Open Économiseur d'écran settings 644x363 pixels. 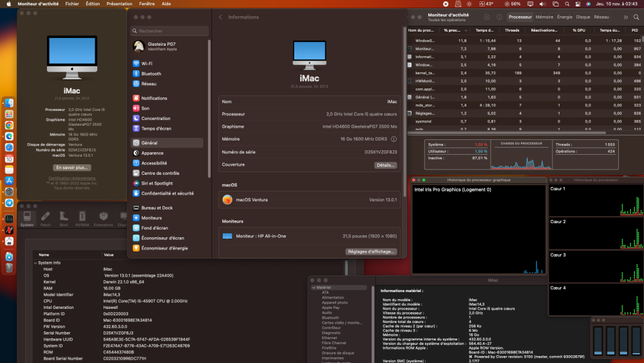168,238
